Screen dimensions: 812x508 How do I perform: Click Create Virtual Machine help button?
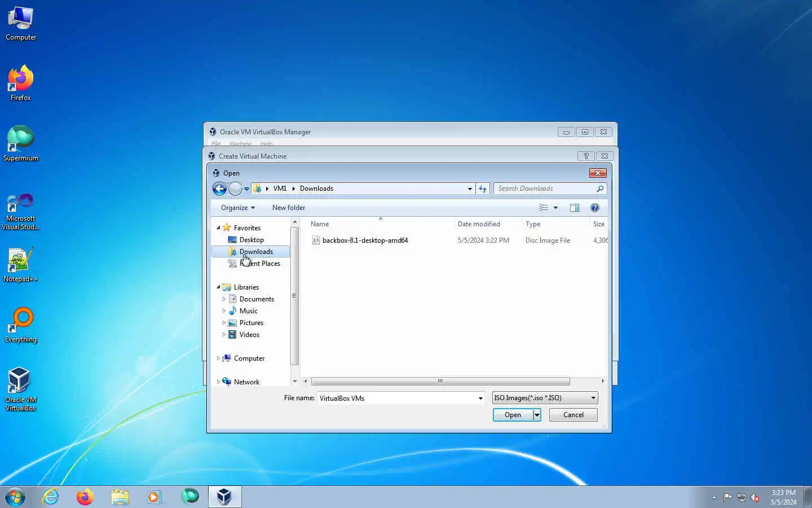pyautogui.click(x=586, y=156)
